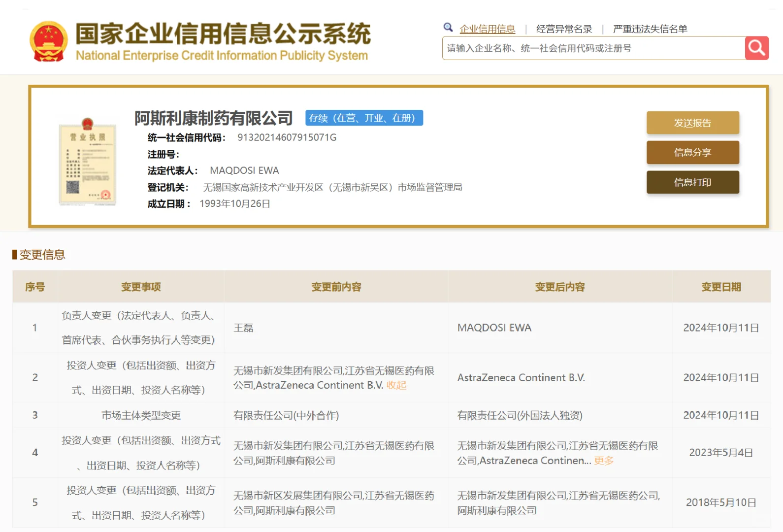
Task: Click the small magnifier icon beside 企业信用信息
Action: point(448,28)
